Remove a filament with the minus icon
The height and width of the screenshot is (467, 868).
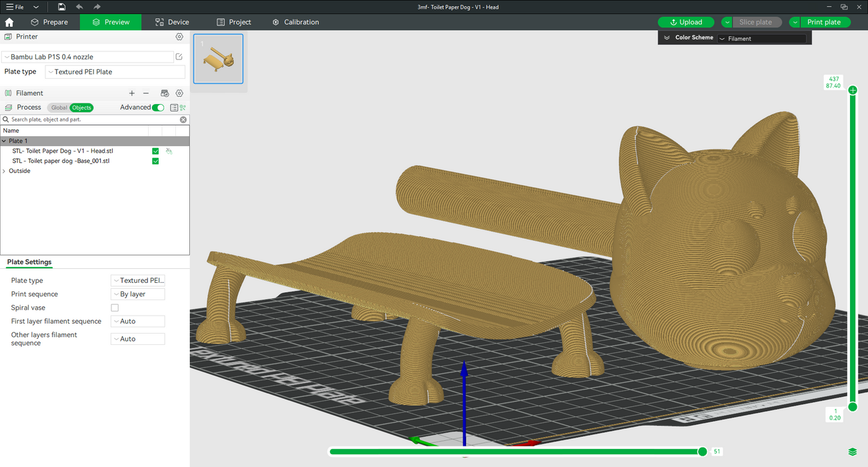(x=146, y=93)
